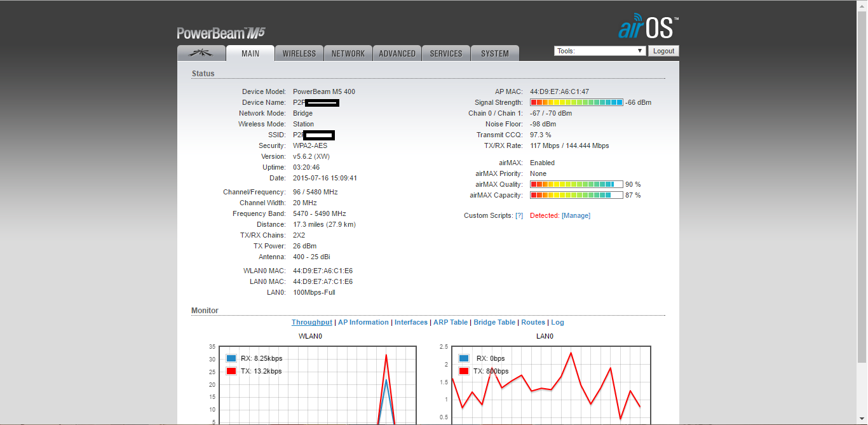The height and width of the screenshot is (425, 868).
Task: Open the Custom Scripts Manage link
Action: tap(576, 216)
